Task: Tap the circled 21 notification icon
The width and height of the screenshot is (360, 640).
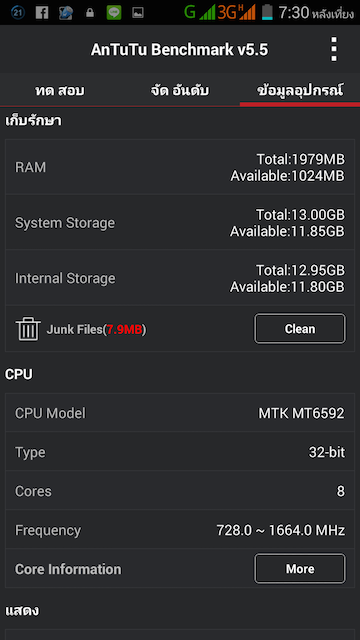Action: [18, 12]
